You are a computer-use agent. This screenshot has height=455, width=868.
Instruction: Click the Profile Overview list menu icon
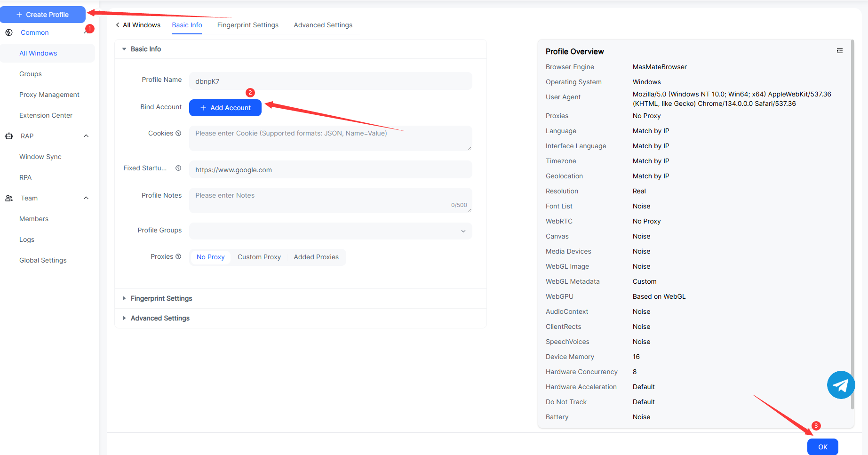tap(839, 51)
